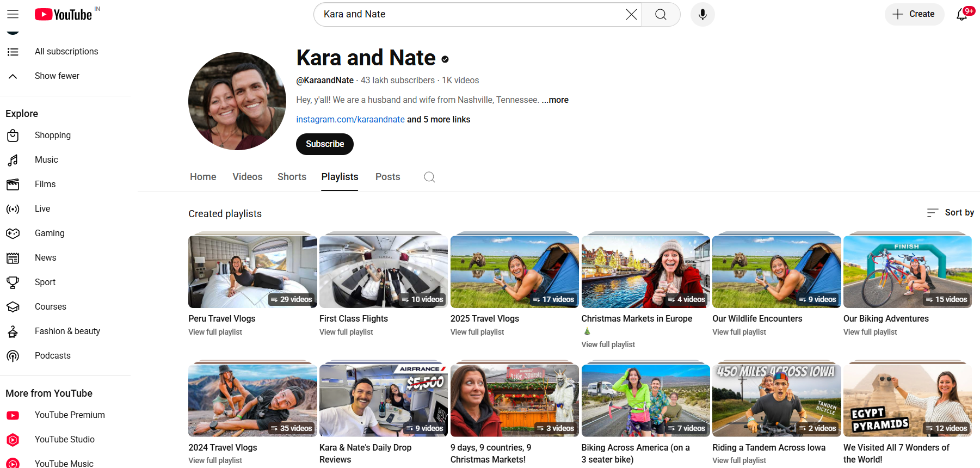This screenshot has height=468, width=980.
Task: Open the YouTube Premium icon
Action: (13, 415)
